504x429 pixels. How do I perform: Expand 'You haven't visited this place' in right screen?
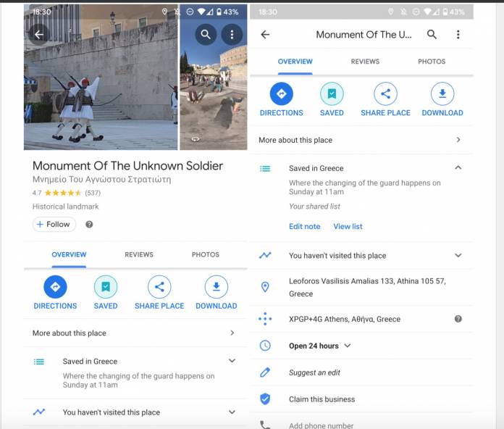click(458, 255)
